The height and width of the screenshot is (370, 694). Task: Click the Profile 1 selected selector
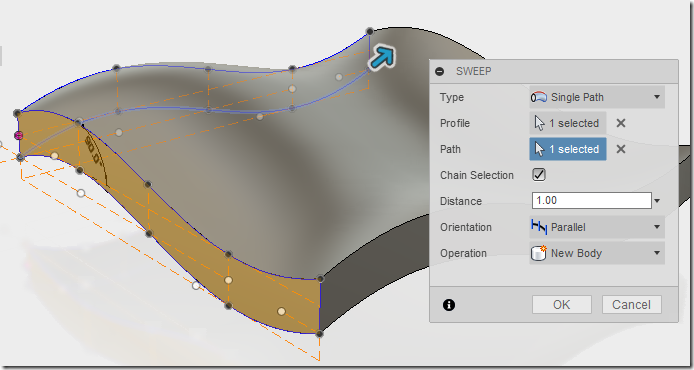coord(568,123)
